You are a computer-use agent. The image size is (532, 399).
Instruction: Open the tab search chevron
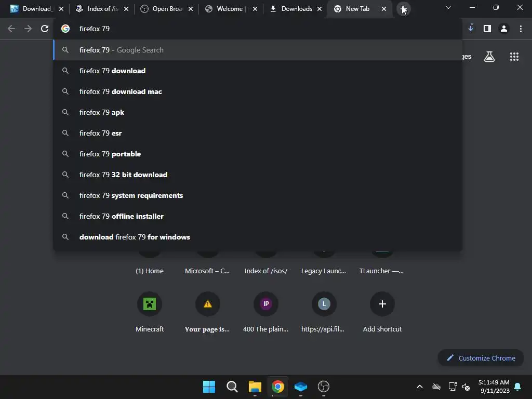point(448,7)
